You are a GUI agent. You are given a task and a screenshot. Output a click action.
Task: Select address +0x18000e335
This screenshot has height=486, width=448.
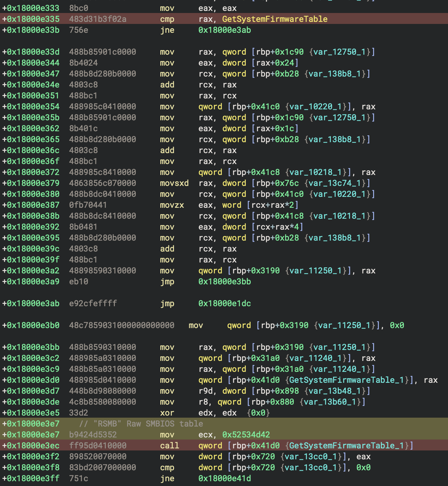tap(31, 19)
